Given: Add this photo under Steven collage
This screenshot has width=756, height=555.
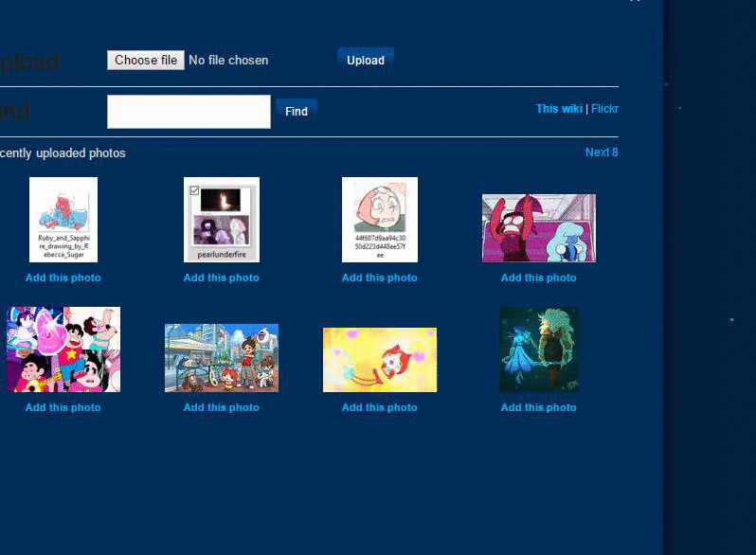Looking at the screenshot, I should point(63,407).
